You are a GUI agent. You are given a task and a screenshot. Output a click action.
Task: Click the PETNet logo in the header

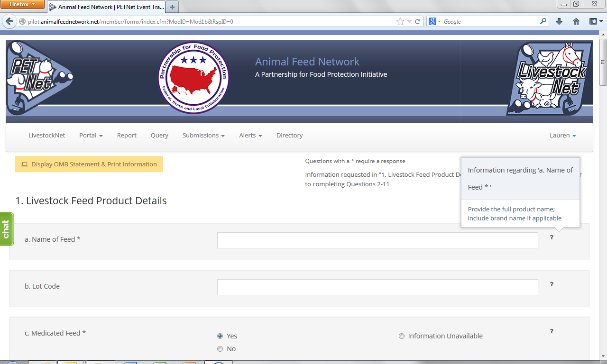(39, 77)
